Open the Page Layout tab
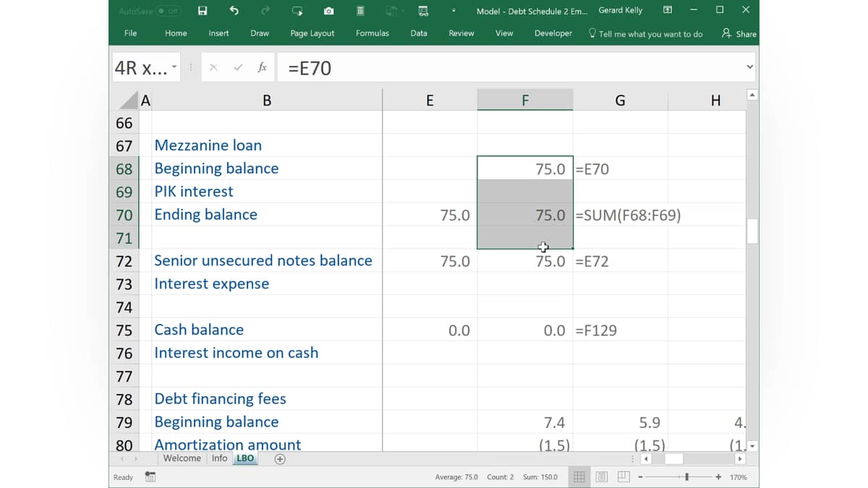The image size is (868, 488). (x=312, y=33)
